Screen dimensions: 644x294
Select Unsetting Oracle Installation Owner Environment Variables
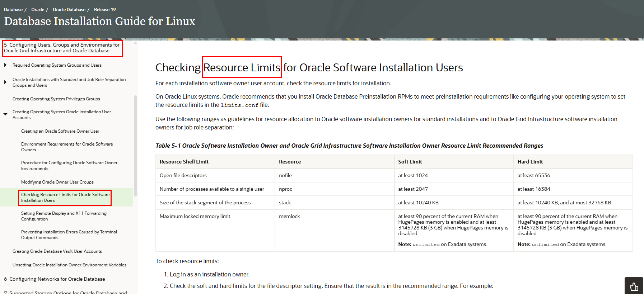coord(69,265)
